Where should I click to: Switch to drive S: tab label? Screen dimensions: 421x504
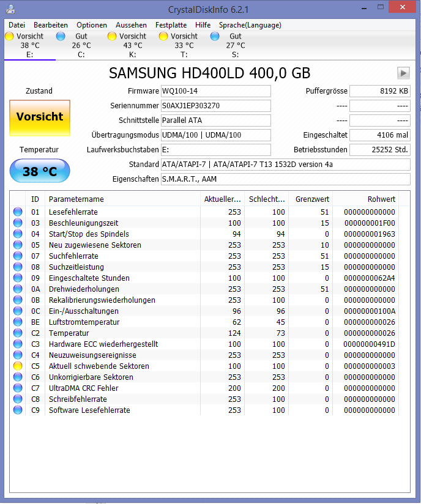236,54
